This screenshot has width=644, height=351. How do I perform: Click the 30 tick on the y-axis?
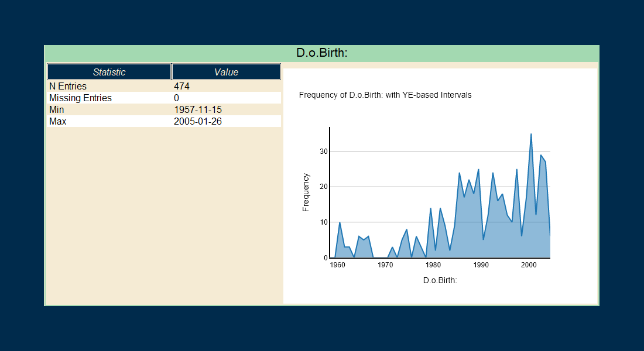(x=324, y=152)
